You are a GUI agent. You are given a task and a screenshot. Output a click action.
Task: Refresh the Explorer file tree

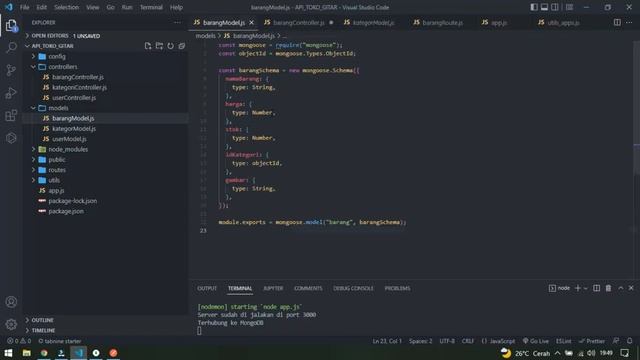point(170,46)
